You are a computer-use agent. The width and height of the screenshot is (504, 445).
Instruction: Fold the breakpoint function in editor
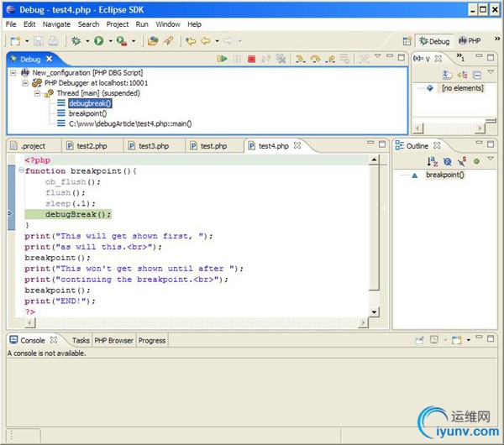click(21, 170)
